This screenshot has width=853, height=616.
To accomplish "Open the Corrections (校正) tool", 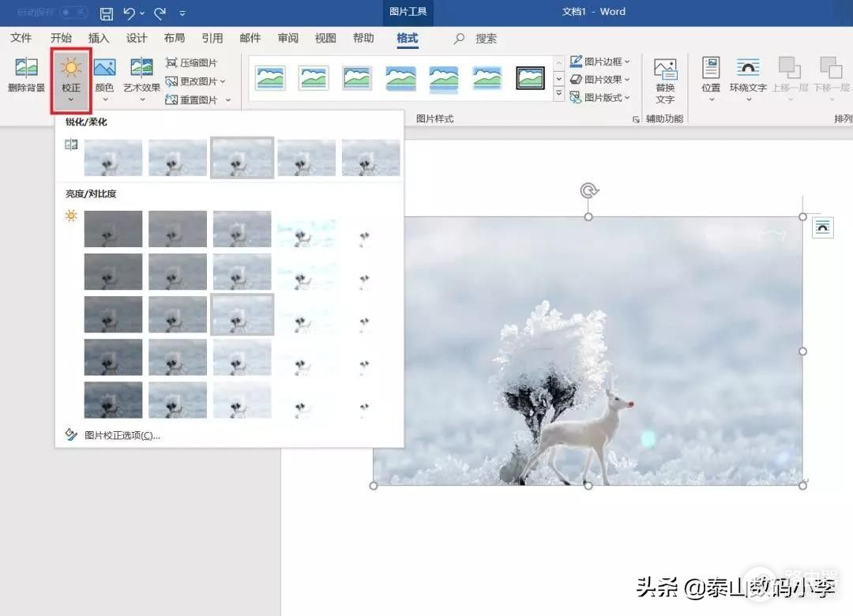I will pyautogui.click(x=71, y=79).
